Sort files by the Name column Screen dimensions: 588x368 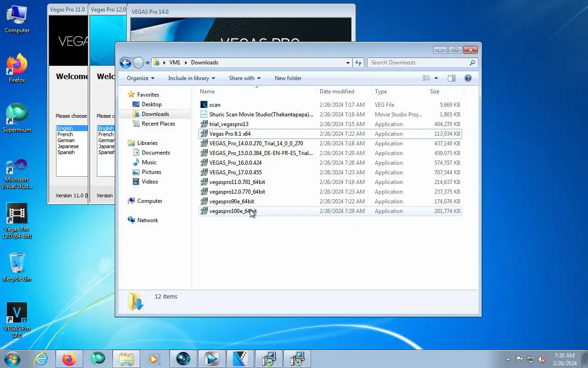point(256,92)
